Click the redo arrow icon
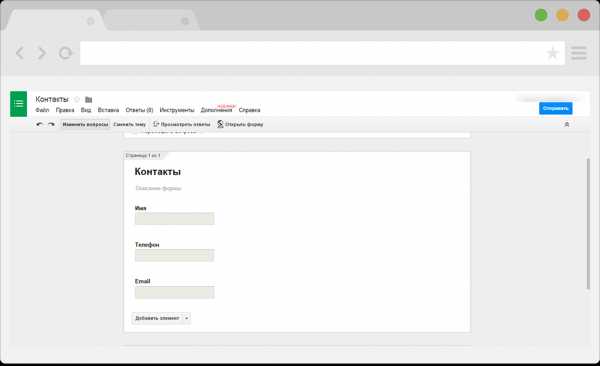The height and width of the screenshot is (366, 600). click(x=51, y=124)
